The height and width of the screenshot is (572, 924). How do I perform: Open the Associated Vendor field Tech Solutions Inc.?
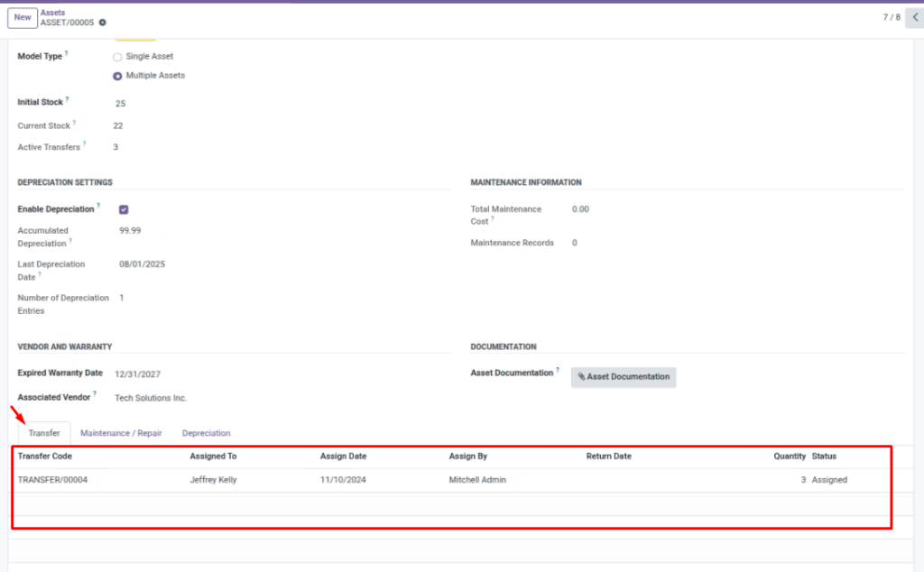pyautogui.click(x=151, y=398)
